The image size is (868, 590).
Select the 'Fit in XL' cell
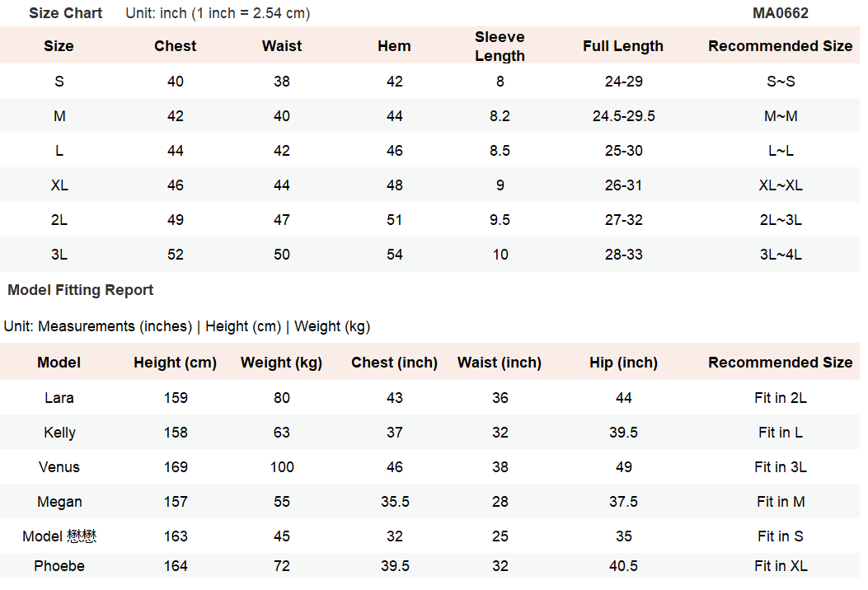pos(780,566)
